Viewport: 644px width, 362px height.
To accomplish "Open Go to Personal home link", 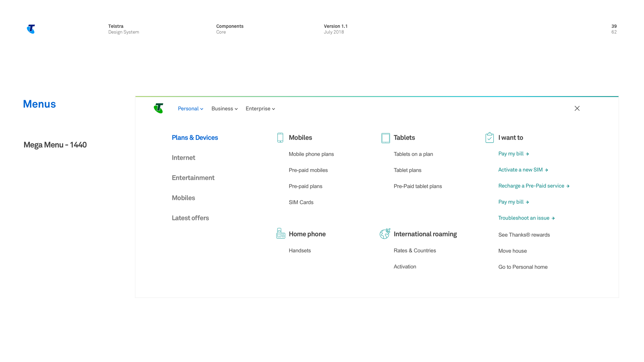I will tap(523, 267).
